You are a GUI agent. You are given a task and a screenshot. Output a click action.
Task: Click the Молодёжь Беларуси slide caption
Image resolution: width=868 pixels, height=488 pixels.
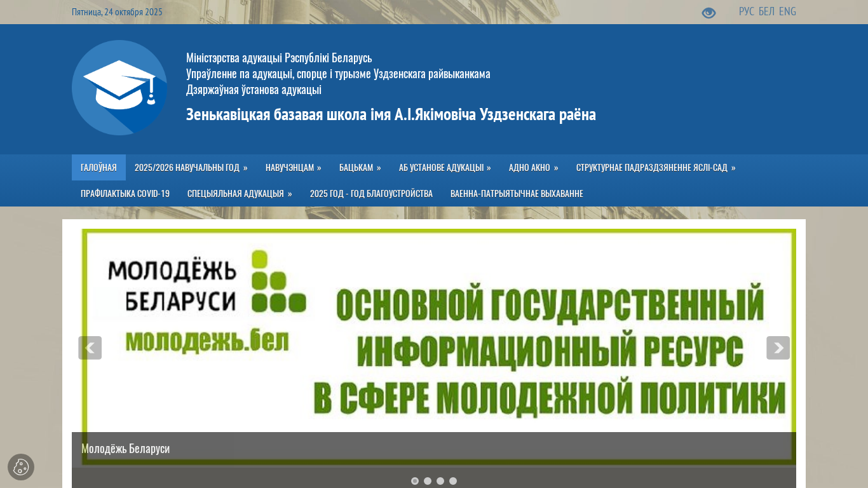126,449
